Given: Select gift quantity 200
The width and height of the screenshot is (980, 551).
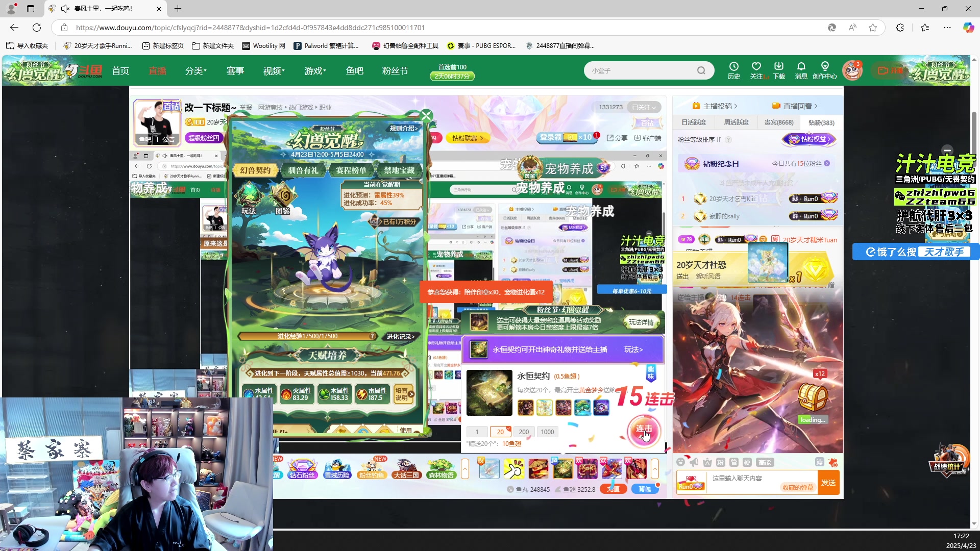Looking at the screenshot, I should coord(524,432).
